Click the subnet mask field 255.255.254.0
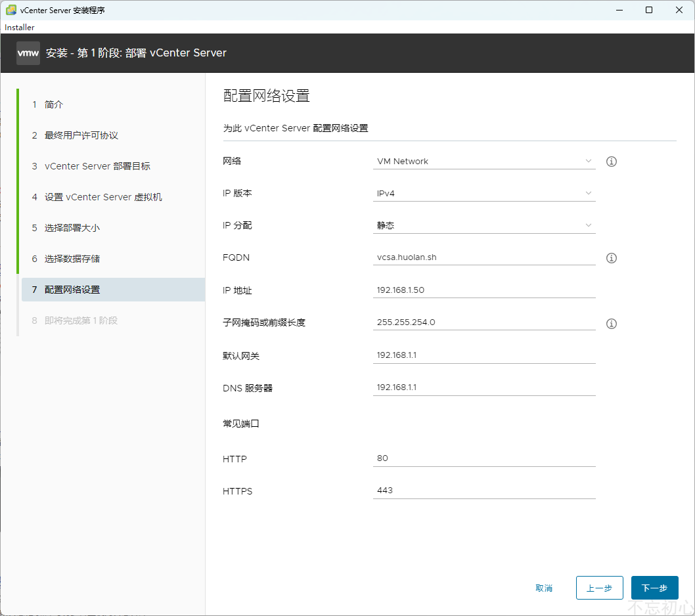Image resolution: width=695 pixels, height=616 pixels. (484, 322)
